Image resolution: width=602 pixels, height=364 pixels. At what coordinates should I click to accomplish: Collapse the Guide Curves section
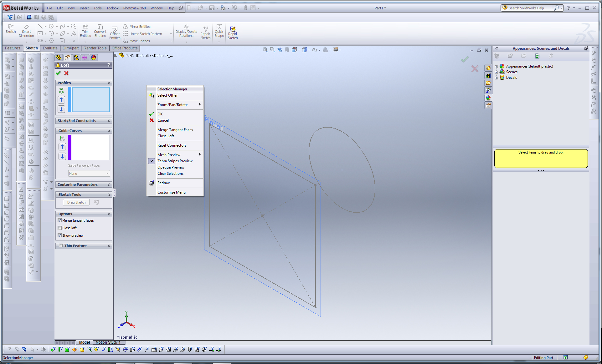109,131
